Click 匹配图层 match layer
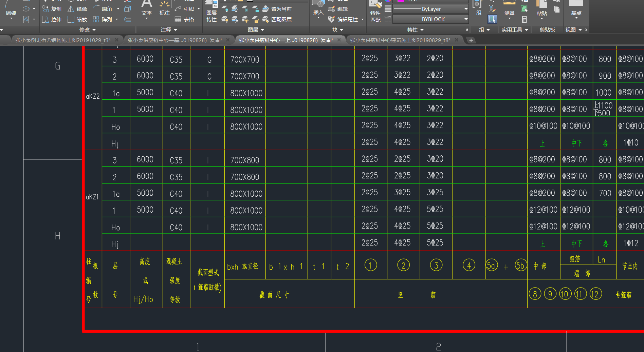 pos(277,20)
